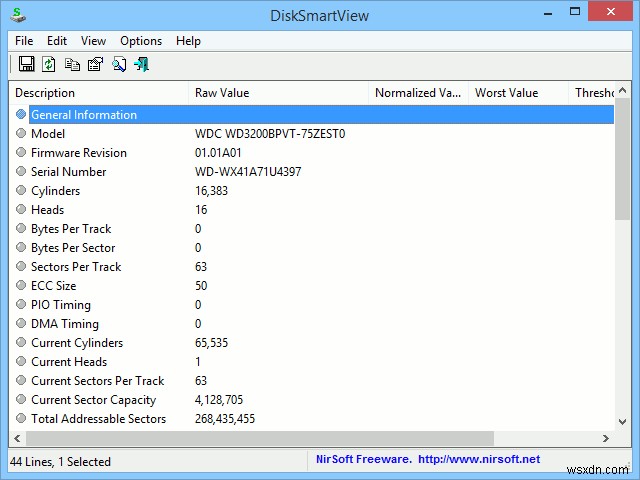Image resolution: width=640 pixels, height=480 pixels.
Task: Click the bullet icon beside PIO Timing
Action: point(21,304)
